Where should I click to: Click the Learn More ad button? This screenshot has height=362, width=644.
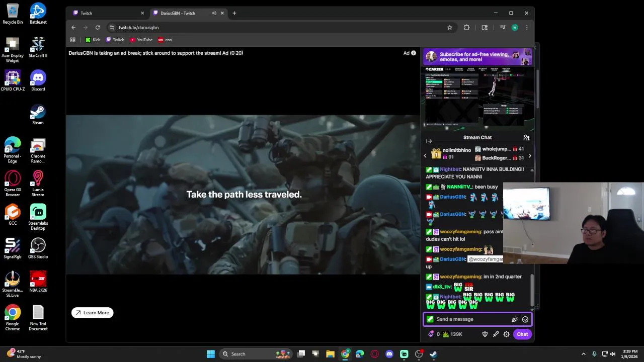pyautogui.click(x=93, y=313)
